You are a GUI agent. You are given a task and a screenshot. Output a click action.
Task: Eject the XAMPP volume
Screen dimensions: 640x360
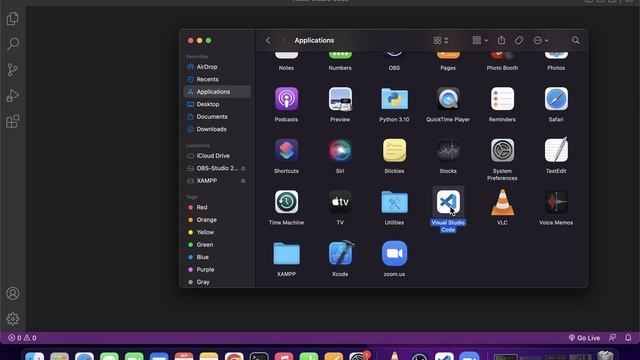243,181
